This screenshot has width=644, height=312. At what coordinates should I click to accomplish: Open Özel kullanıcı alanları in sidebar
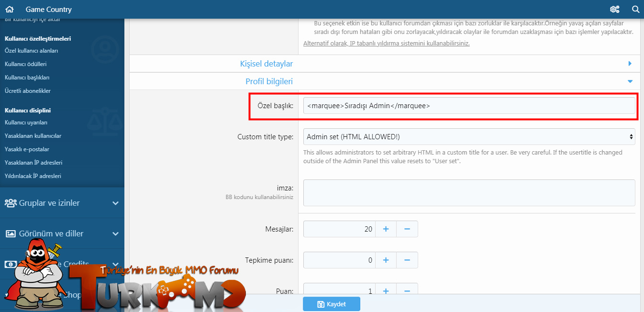pos(32,51)
